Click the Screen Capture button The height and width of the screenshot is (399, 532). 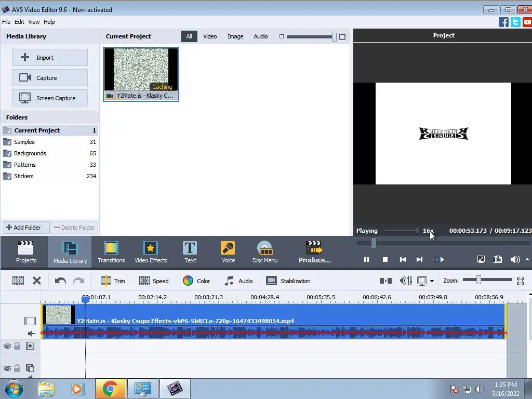(x=50, y=98)
